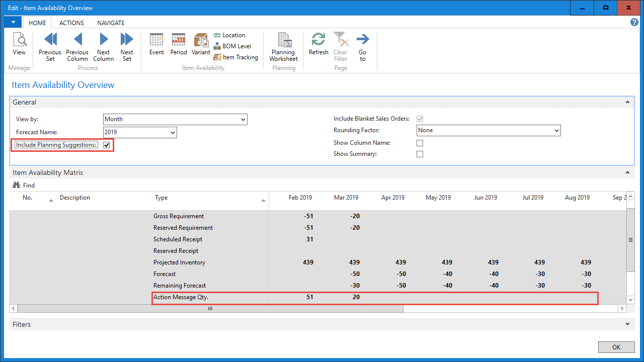
Task: Open the View by dropdown
Action: pyautogui.click(x=243, y=119)
